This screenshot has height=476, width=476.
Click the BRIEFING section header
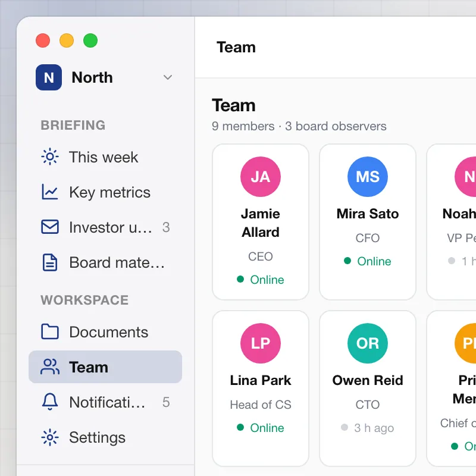(73, 125)
